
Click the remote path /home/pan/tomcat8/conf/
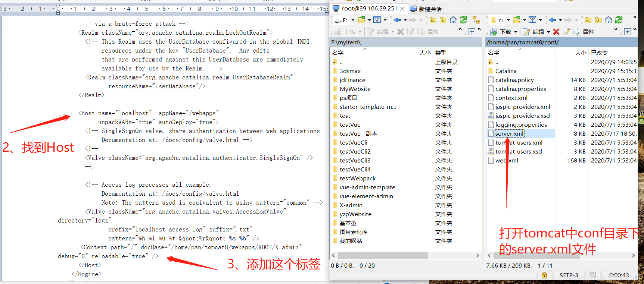561,42
